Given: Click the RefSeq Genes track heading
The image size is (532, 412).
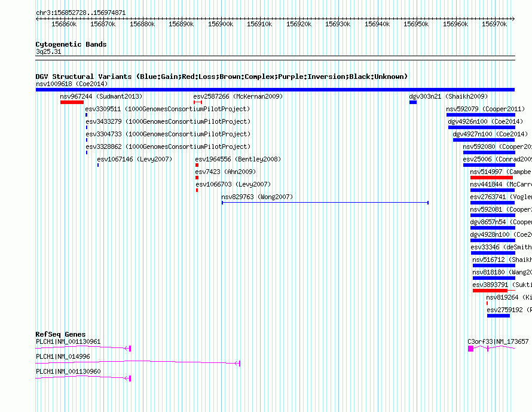Looking at the screenshot, I should (60, 334).
